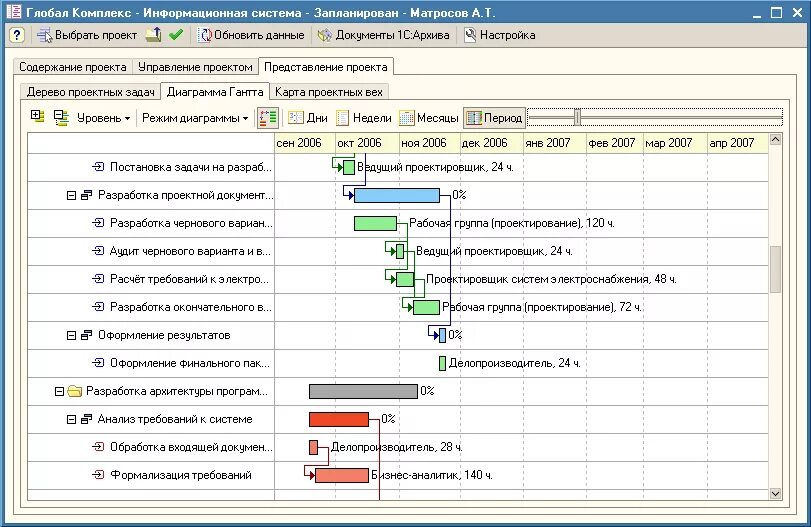Select task Обработка входящей докумен...
Screen dimensions: 811x527
click(x=191, y=447)
